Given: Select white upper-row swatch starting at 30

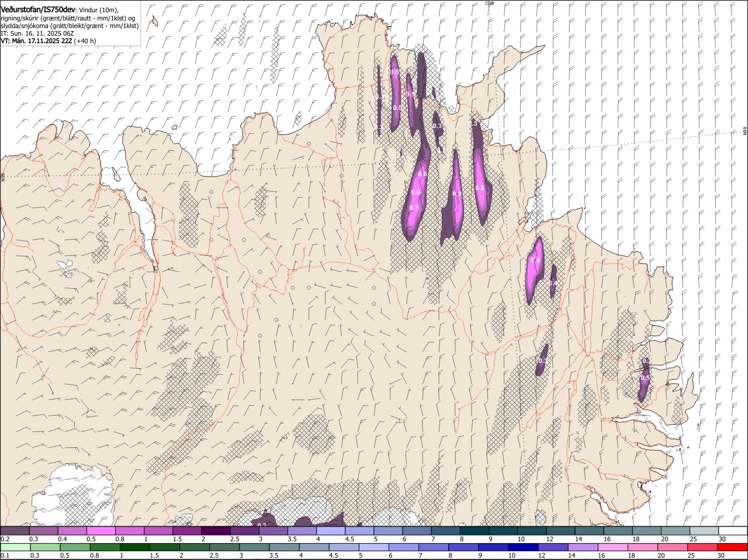Looking at the screenshot, I should (732, 531).
